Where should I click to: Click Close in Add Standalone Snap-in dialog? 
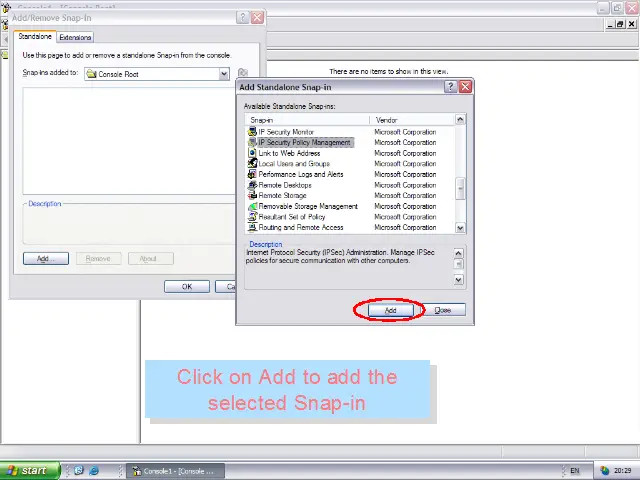click(443, 310)
